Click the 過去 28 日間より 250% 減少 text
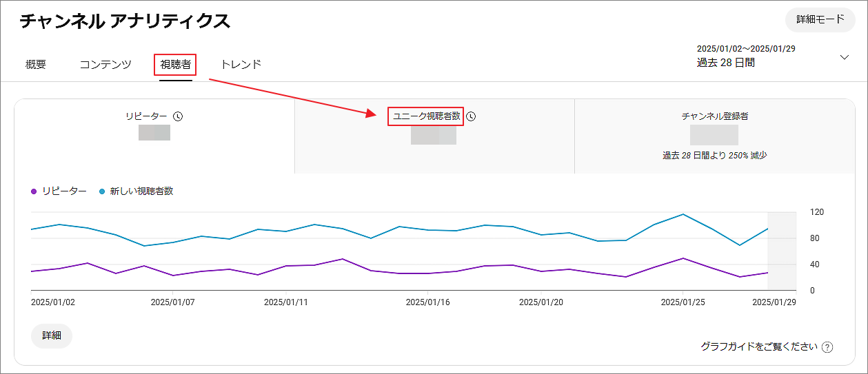The height and width of the screenshot is (374, 868). [715, 156]
